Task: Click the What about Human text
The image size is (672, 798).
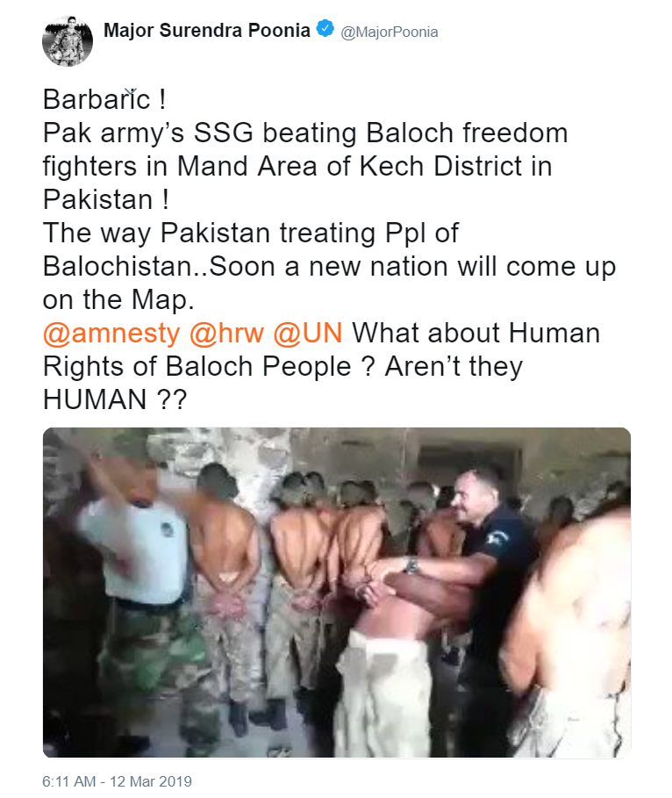Action: coord(476,334)
